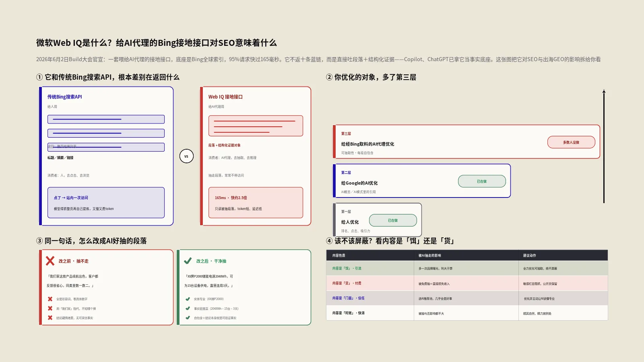Click the 已在做 pill in 给Google的AI优化 row
The image size is (644, 362).
pyautogui.click(x=482, y=181)
